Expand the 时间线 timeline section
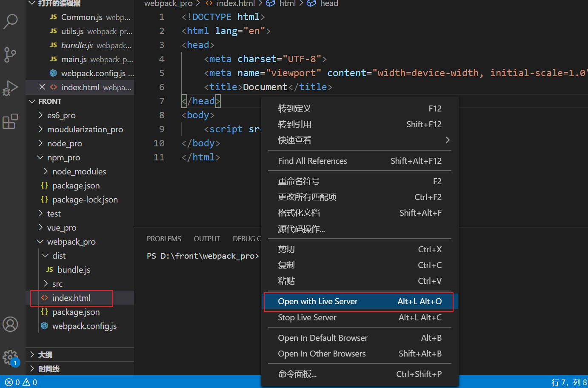Image resolution: width=588 pixels, height=388 pixels. pos(32,369)
